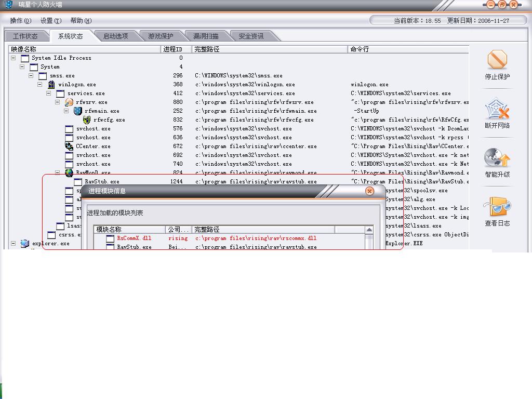Select the 系统状态 tab
532x399 pixels.
(x=71, y=36)
